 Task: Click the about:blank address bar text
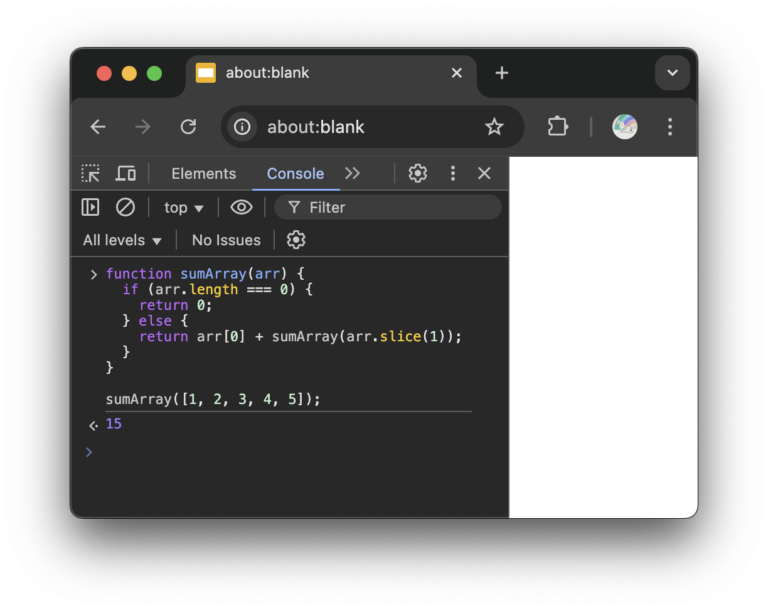[x=315, y=127]
